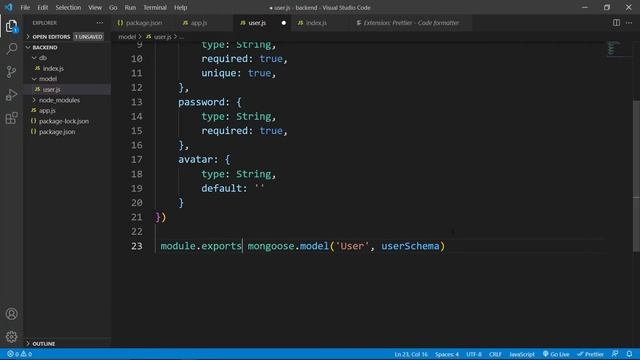Open the Selection menu
The height and width of the screenshot is (360, 640).
[x=68, y=7]
